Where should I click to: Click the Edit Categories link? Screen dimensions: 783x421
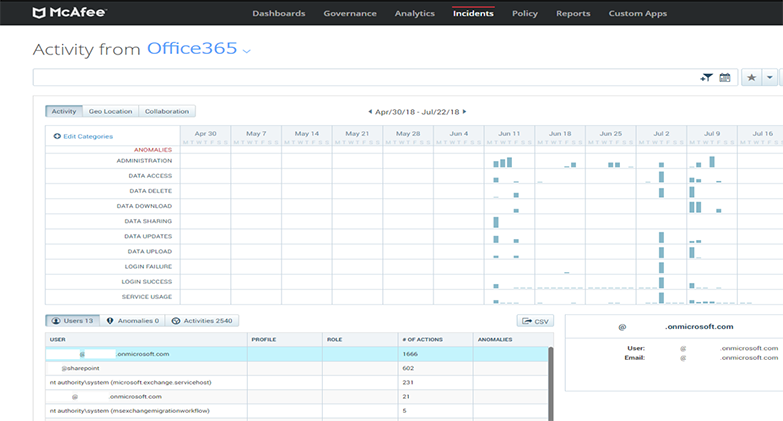88,136
